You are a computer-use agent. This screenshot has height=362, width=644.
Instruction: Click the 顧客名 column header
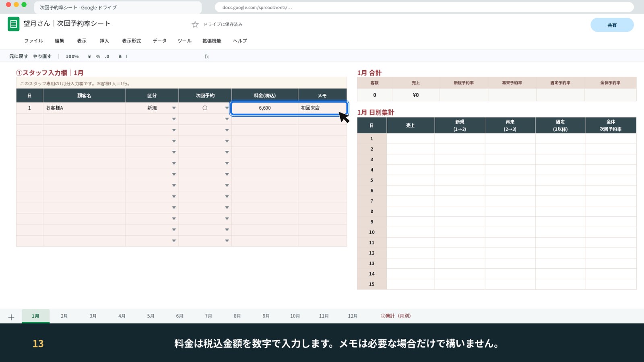tap(84, 96)
